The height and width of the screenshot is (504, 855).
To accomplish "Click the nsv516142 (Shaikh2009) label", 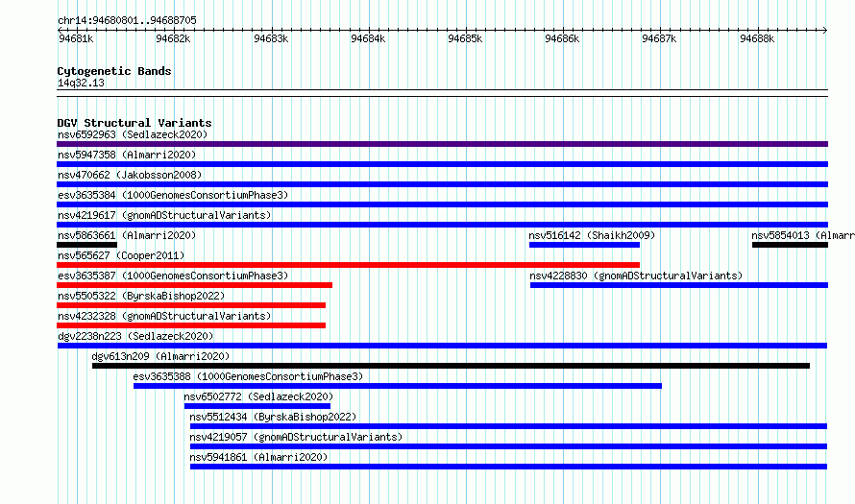I will (x=592, y=235).
